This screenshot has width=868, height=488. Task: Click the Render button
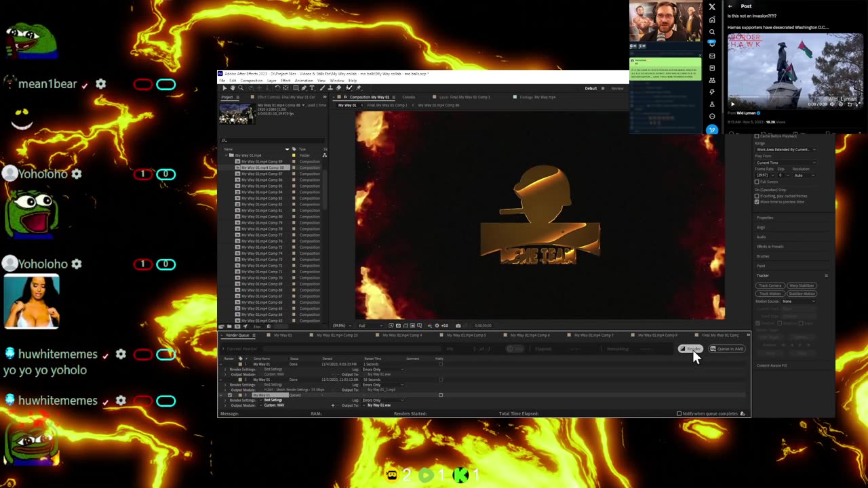coord(690,349)
